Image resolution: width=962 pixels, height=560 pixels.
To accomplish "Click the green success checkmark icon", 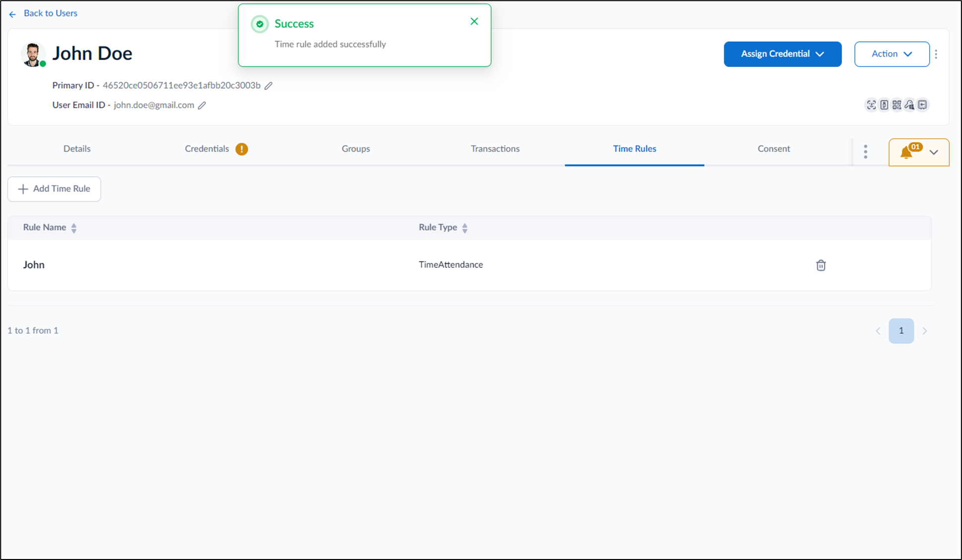I will [260, 24].
